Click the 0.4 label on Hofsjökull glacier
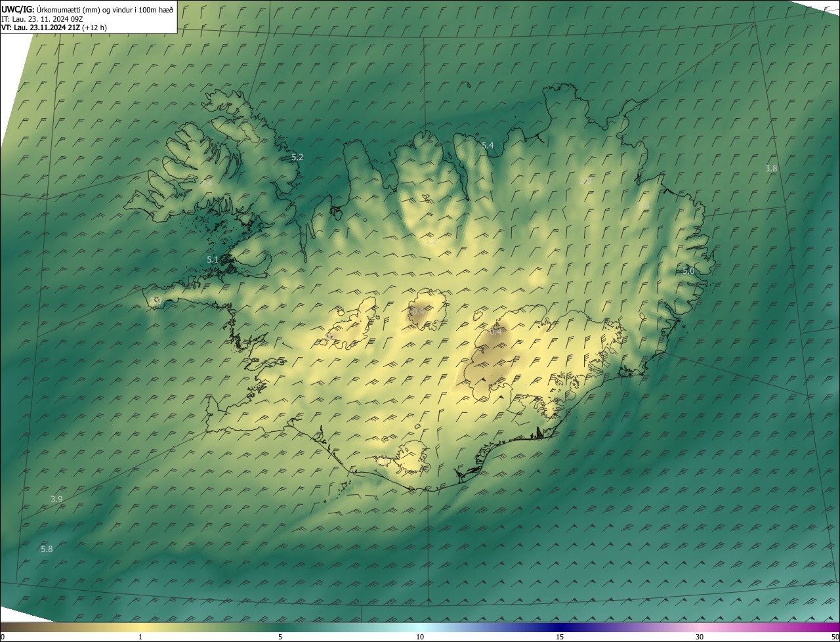 [x=417, y=310]
